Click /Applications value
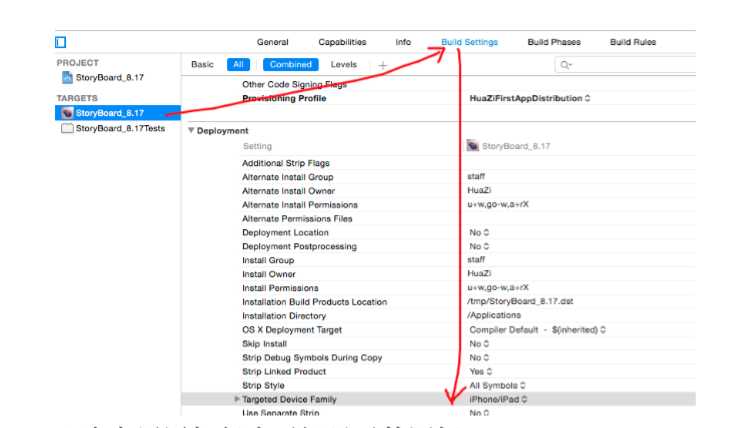Viewport: 748px width, 428px height. (x=494, y=315)
